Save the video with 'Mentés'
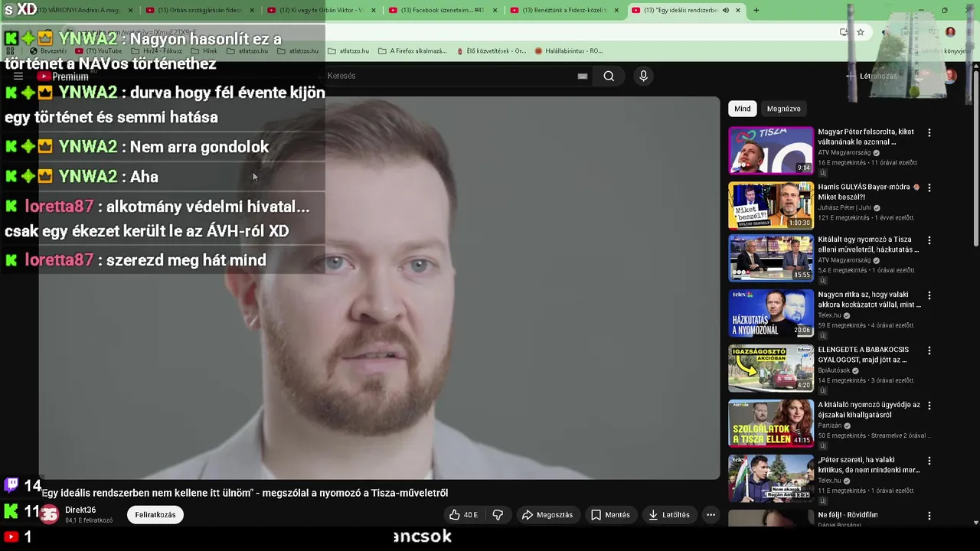 point(610,515)
